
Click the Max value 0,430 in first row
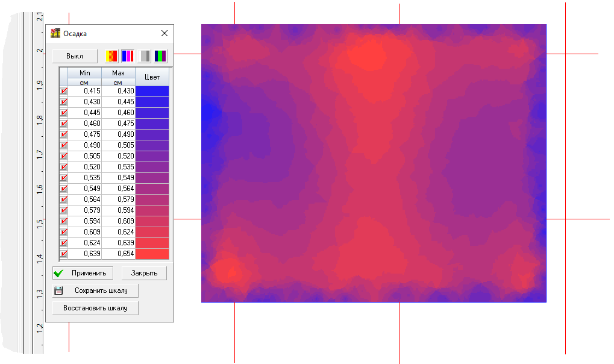pyautogui.click(x=118, y=91)
